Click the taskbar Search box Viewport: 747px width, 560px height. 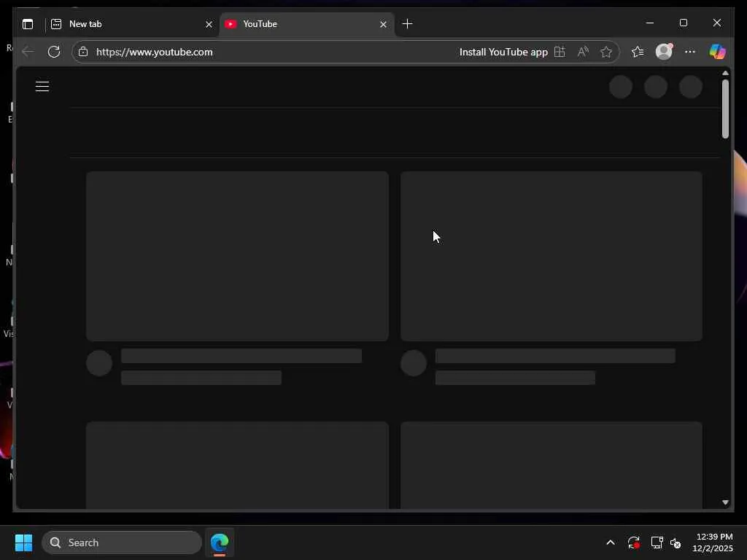pyautogui.click(x=122, y=542)
